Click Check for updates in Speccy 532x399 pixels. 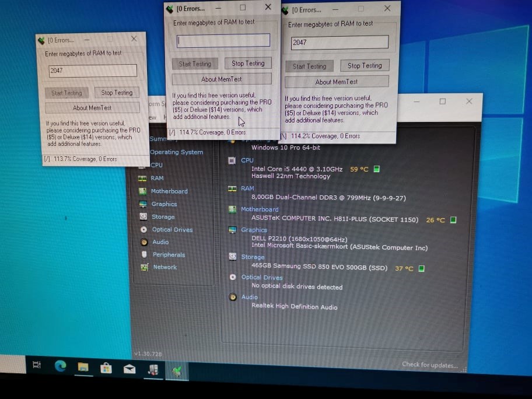pos(430,365)
